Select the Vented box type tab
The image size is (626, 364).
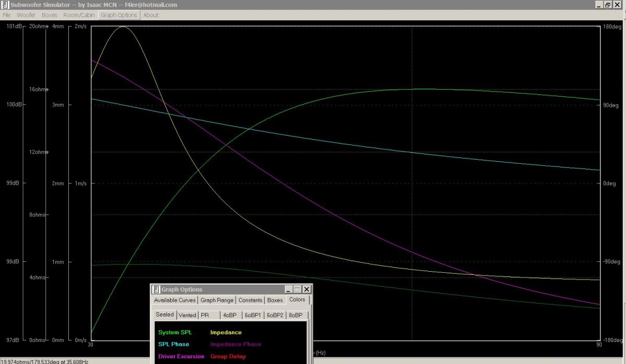click(x=187, y=315)
